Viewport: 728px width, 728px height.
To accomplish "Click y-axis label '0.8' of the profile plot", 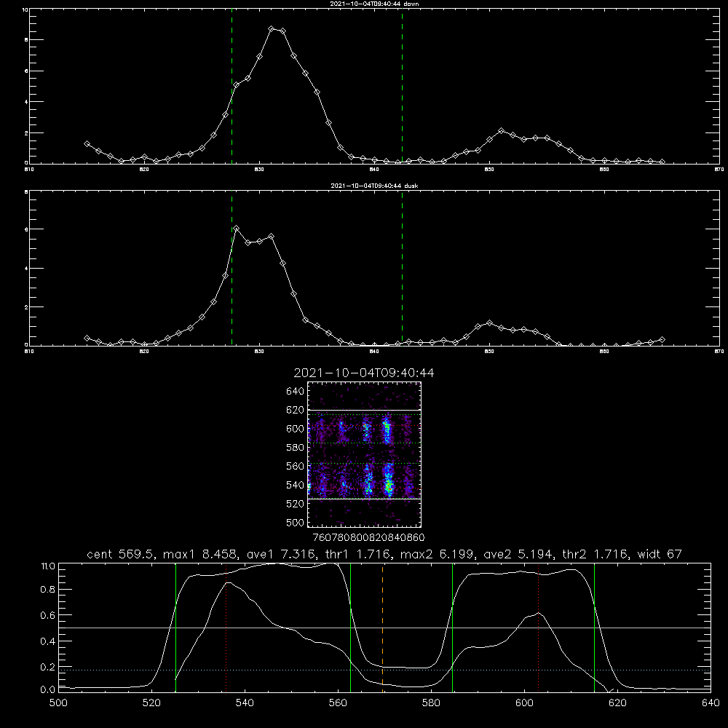I will (48, 590).
